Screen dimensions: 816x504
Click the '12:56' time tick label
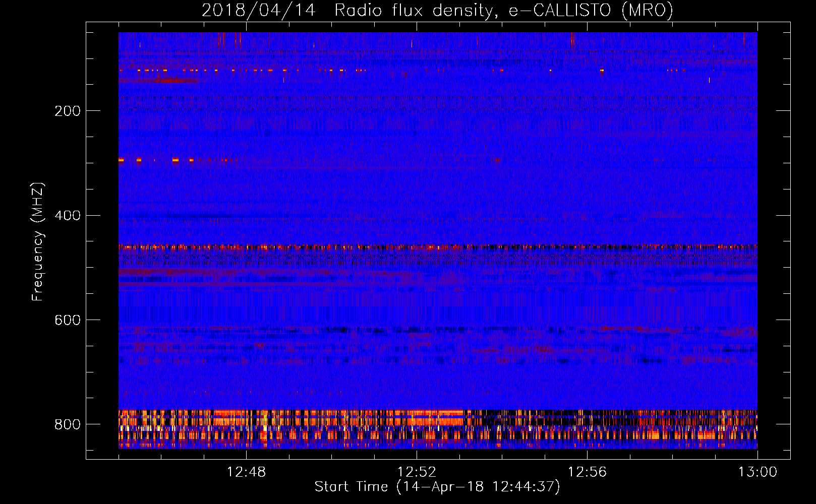tap(587, 472)
